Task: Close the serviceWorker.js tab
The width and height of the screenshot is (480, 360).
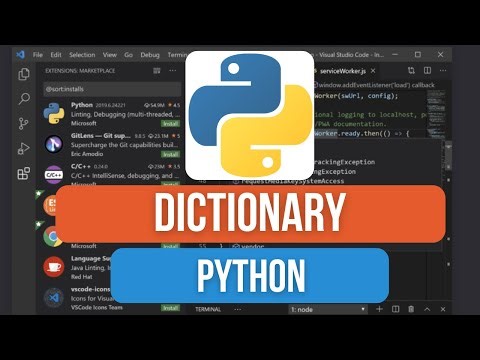Action: [x=373, y=71]
